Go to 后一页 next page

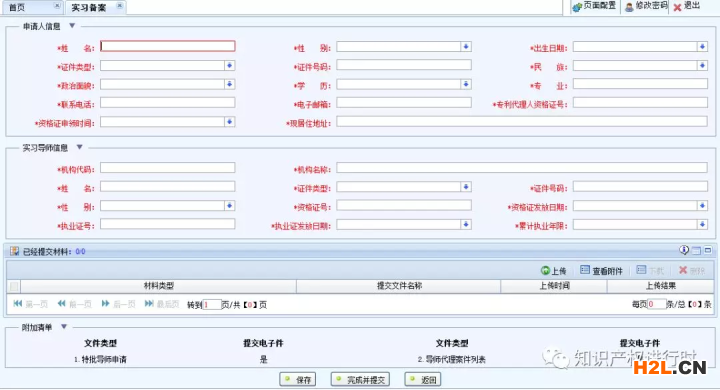click(118, 304)
